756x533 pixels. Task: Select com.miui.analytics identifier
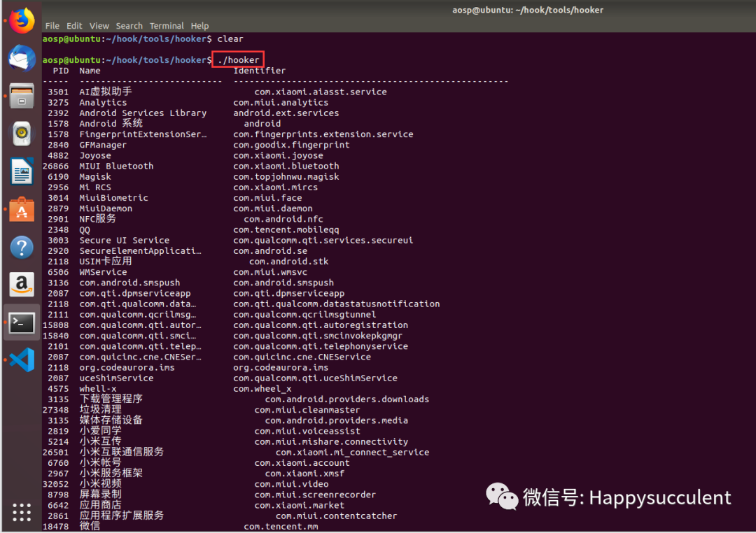tap(281, 102)
